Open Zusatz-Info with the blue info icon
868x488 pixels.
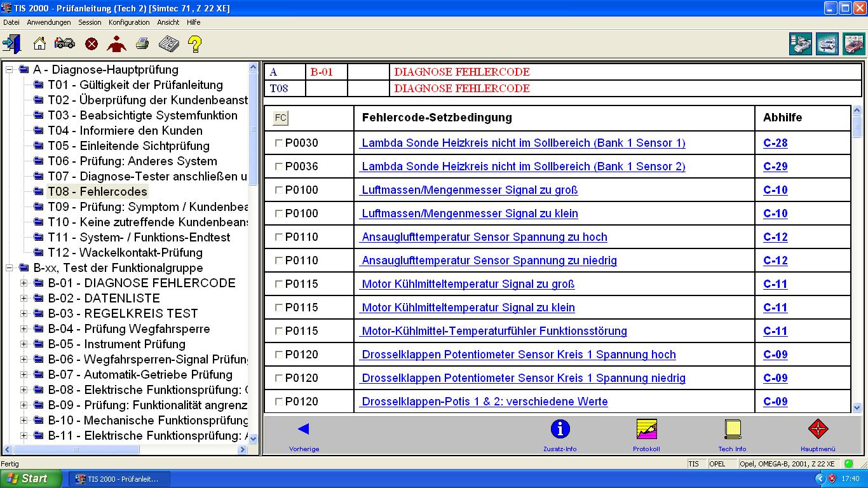point(560,430)
